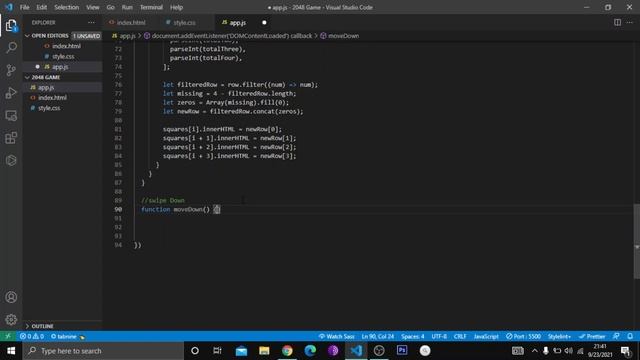Open the Windows Start menu
The image size is (640, 360).
click(11, 351)
